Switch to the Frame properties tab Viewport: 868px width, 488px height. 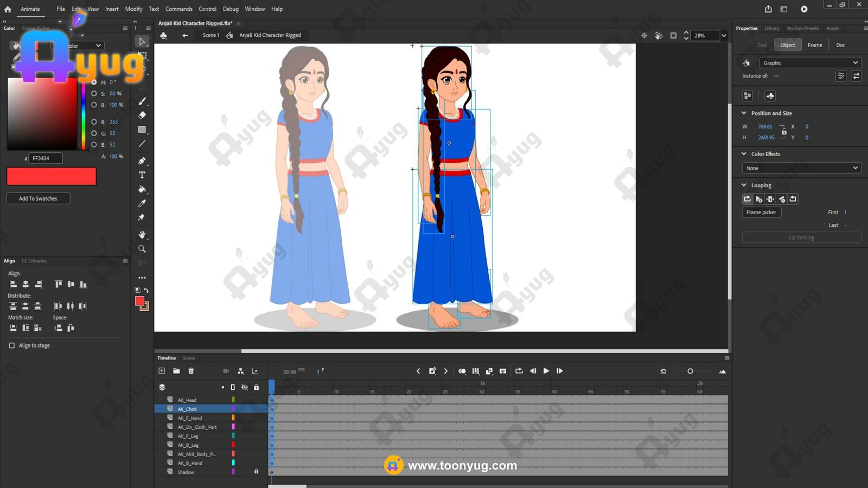814,45
